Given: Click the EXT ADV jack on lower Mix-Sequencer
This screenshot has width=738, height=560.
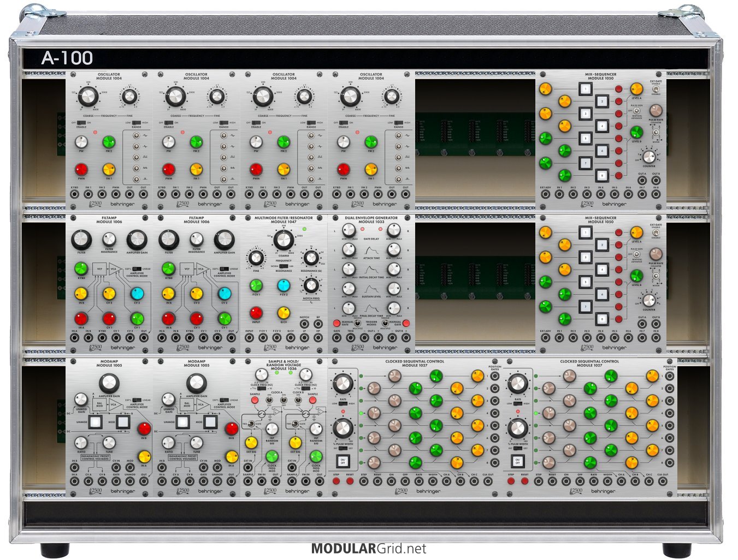Looking at the screenshot, I should coord(545,338).
